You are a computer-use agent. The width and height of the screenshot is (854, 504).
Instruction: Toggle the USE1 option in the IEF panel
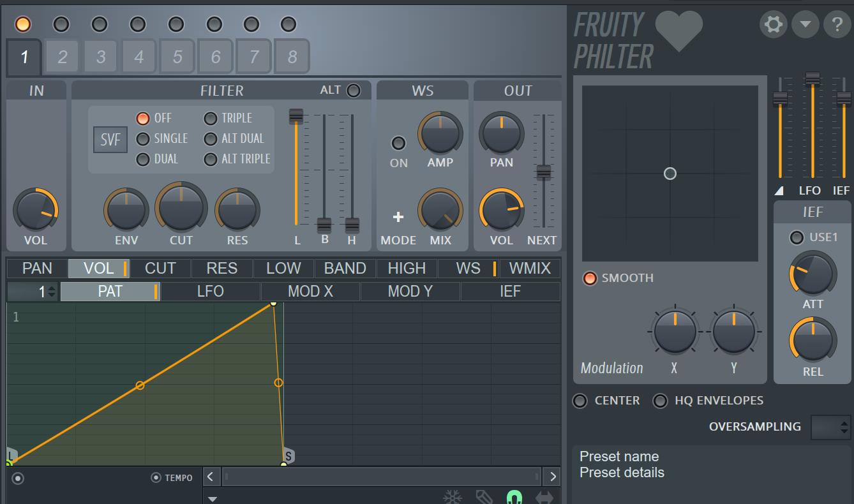tap(797, 238)
